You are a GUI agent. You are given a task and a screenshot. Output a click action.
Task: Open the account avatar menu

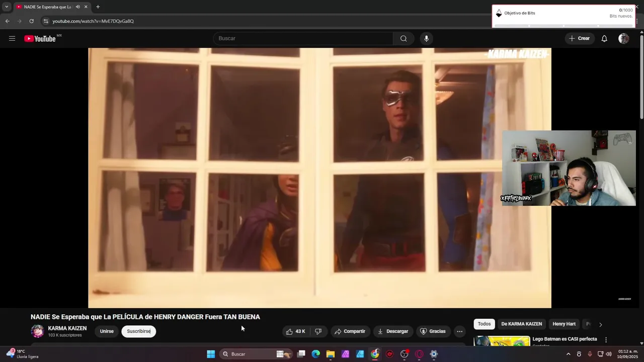coord(624,39)
